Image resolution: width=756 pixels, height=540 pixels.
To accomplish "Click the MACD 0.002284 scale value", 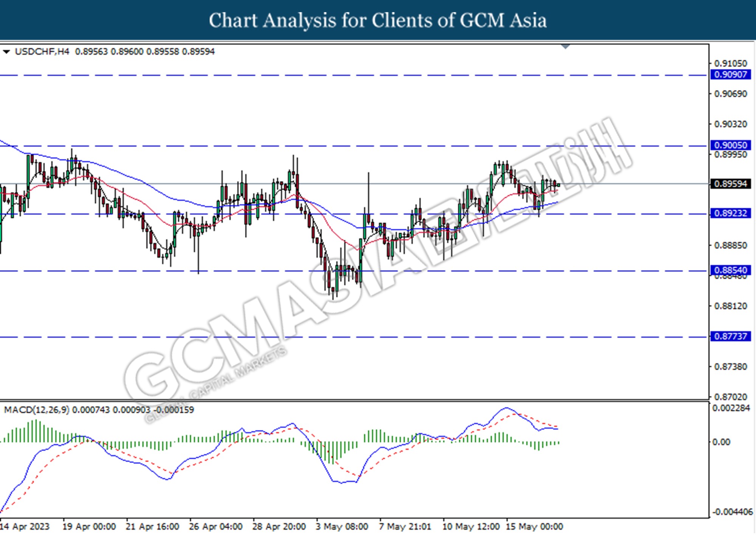I will tap(731, 408).
